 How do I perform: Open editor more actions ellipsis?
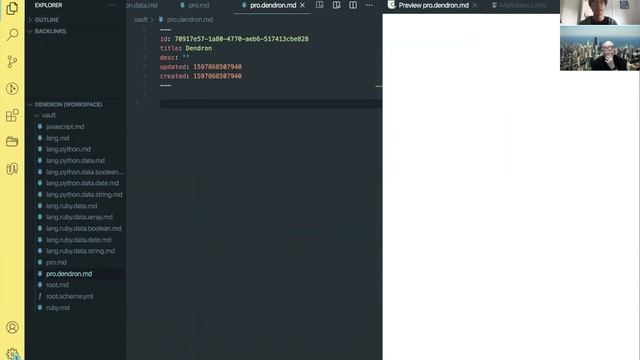point(369,5)
